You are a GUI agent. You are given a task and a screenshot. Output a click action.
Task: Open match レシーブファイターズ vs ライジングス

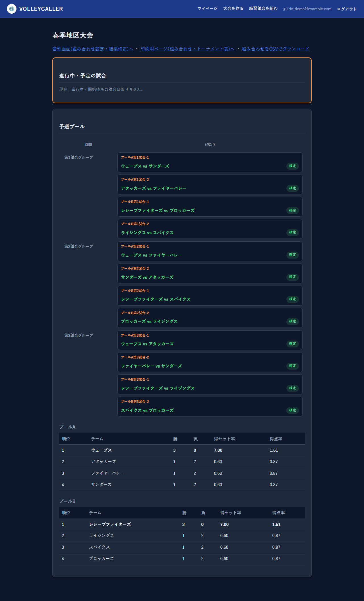(210, 384)
